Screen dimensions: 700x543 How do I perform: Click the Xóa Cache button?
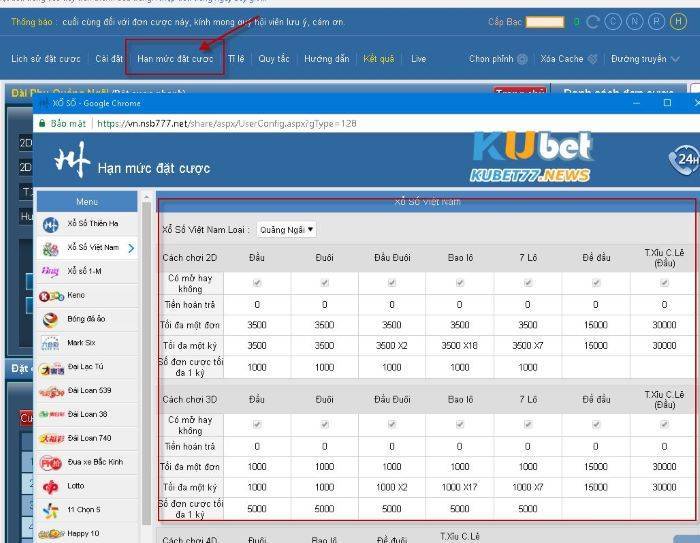(x=568, y=59)
